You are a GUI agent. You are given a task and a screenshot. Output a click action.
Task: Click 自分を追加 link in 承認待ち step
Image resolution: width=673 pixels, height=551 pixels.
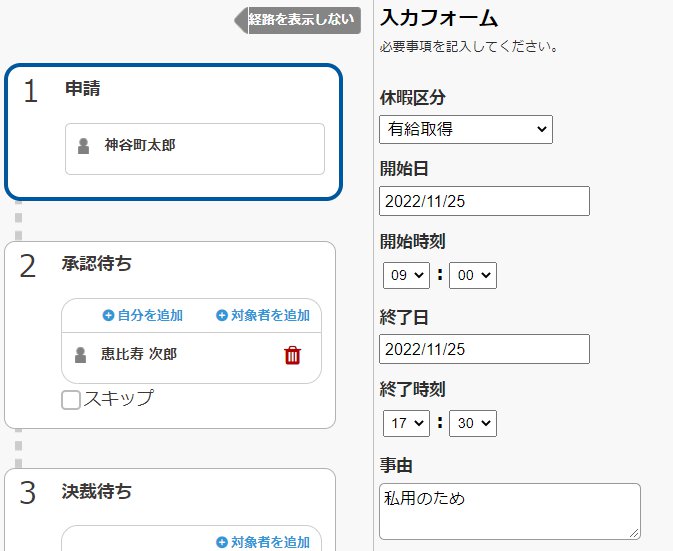click(143, 315)
